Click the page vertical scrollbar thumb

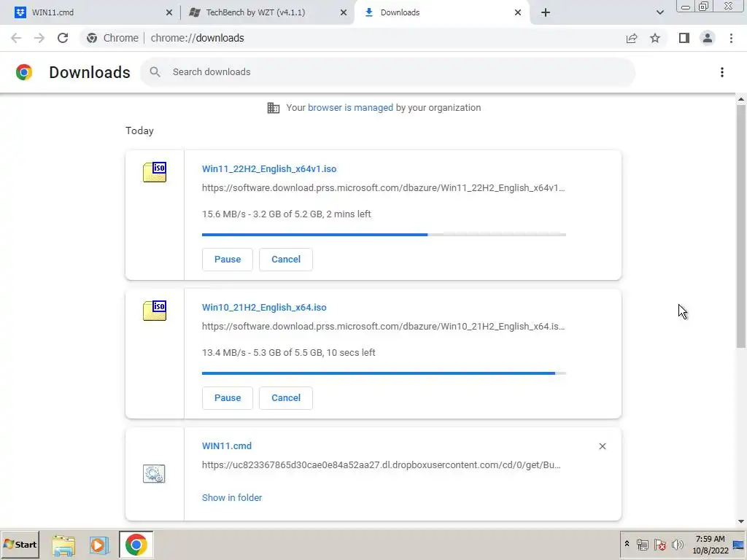[x=741, y=226]
